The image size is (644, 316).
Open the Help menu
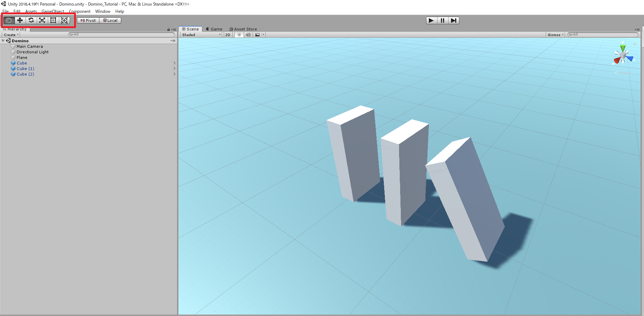[120, 11]
